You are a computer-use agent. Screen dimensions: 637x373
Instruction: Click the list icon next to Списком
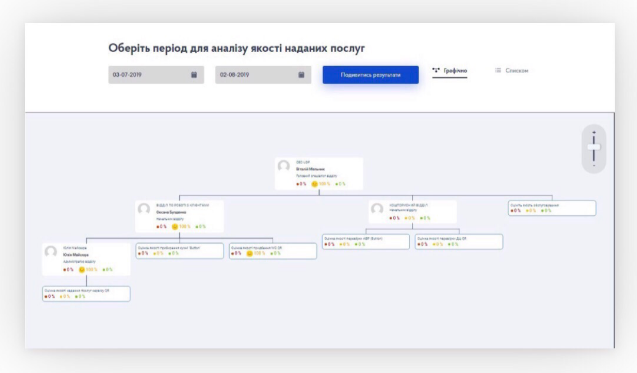pyautogui.click(x=498, y=70)
